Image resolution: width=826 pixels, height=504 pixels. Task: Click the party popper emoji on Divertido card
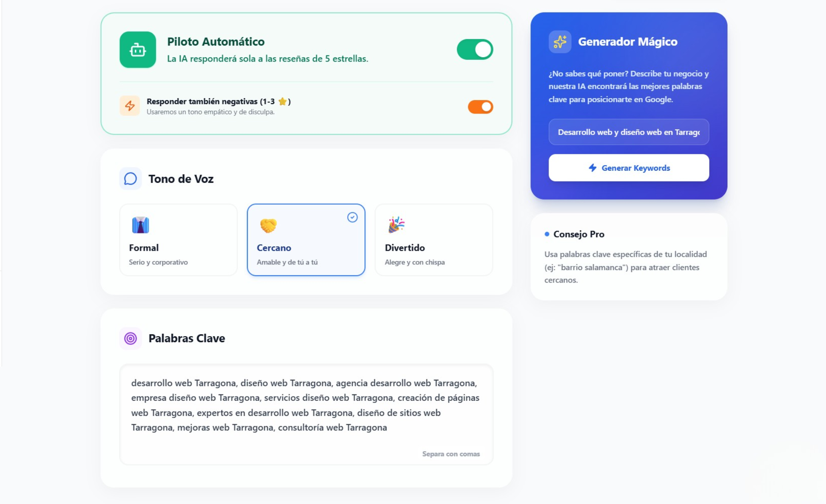(396, 224)
